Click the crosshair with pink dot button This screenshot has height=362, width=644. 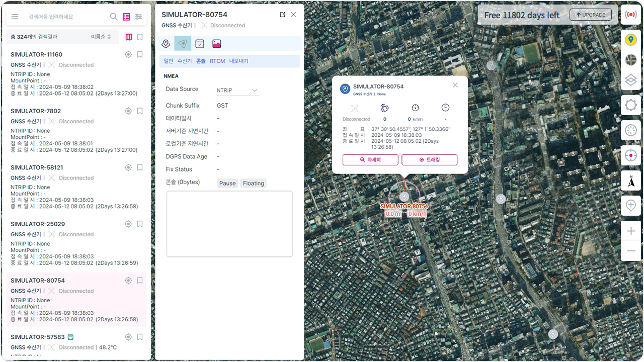coord(631,155)
